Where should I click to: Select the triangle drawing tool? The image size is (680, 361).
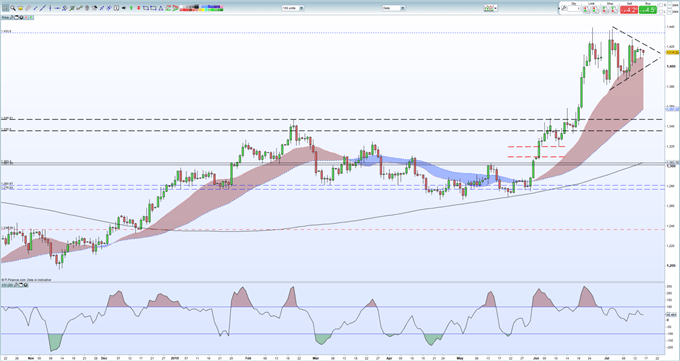click(160, 8)
